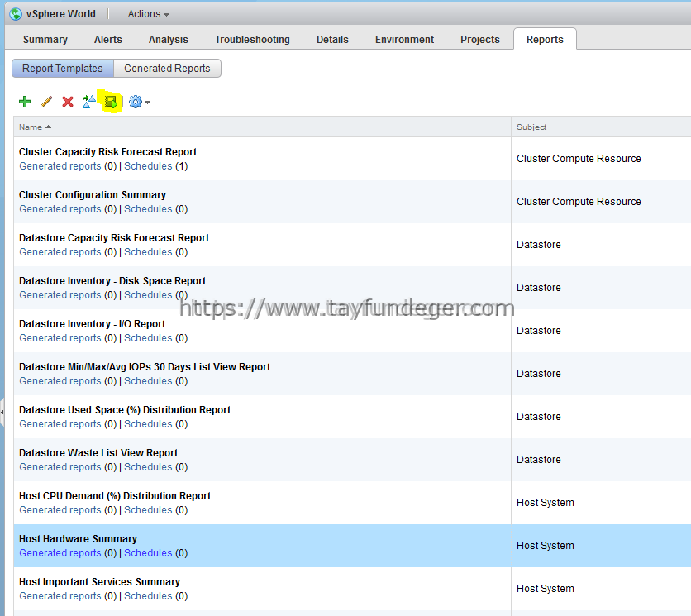Select the Cluster Configuration Summary title

[92, 195]
